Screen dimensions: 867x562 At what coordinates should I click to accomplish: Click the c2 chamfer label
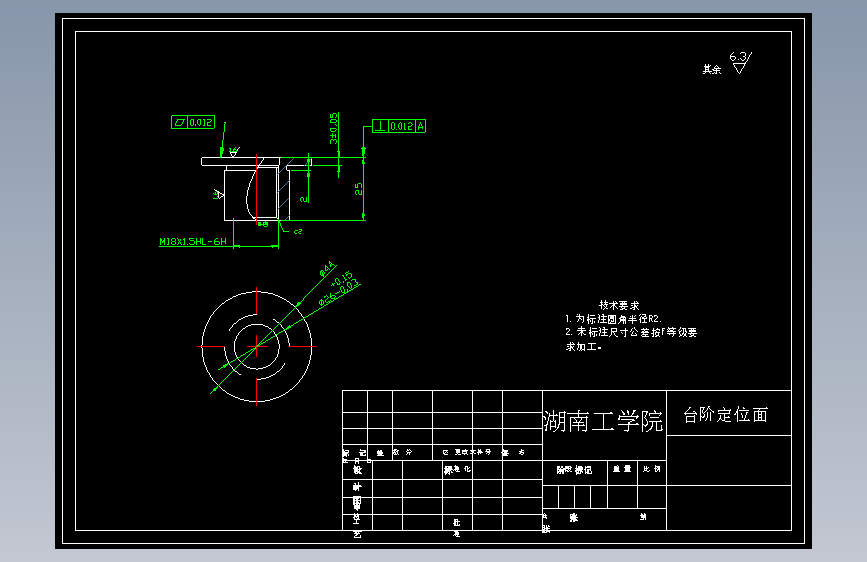pos(298,231)
